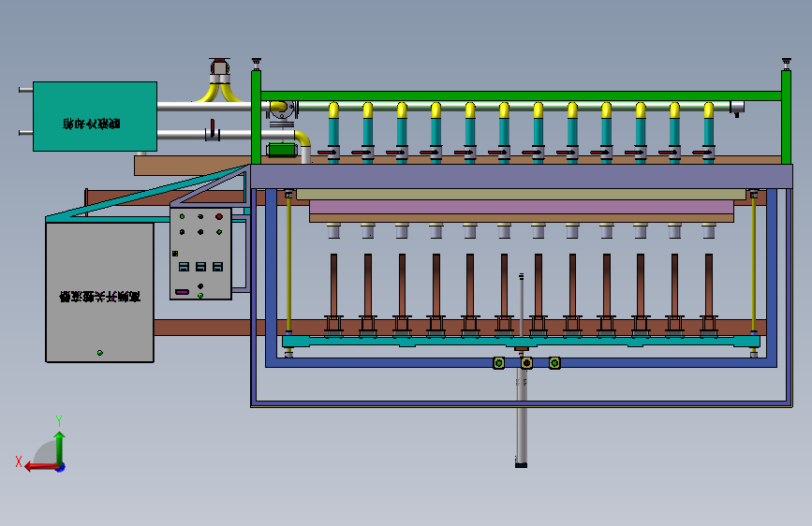Select the green motor under the pipe elbow

click(x=282, y=151)
